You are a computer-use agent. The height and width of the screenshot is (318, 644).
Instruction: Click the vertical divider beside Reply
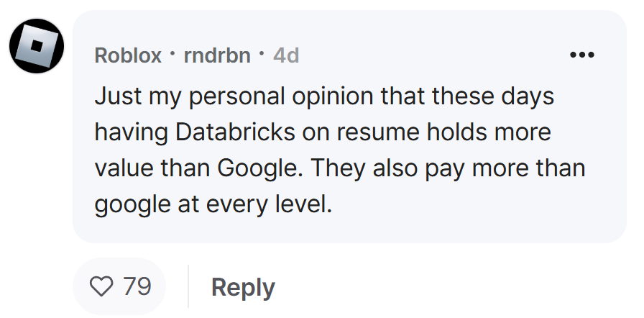point(188,286)
